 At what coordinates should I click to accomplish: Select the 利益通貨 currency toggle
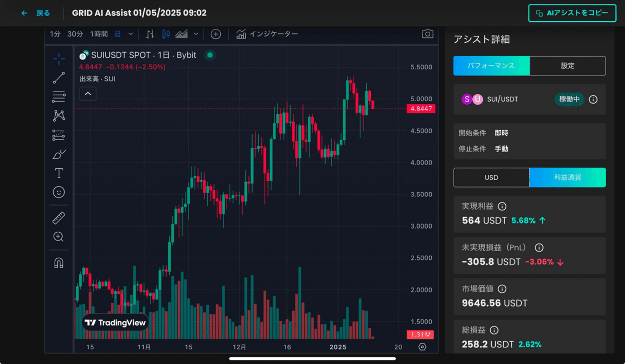coord(568,177)
